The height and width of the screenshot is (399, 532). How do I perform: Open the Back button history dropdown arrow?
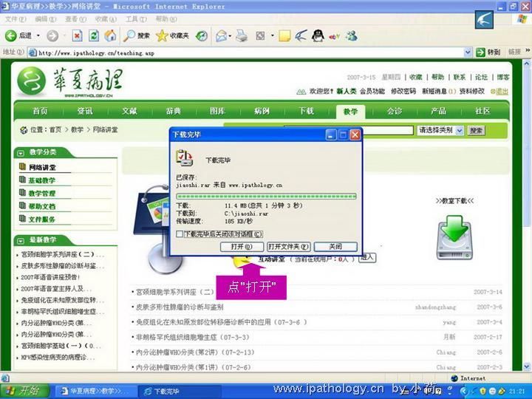point(38,35)
